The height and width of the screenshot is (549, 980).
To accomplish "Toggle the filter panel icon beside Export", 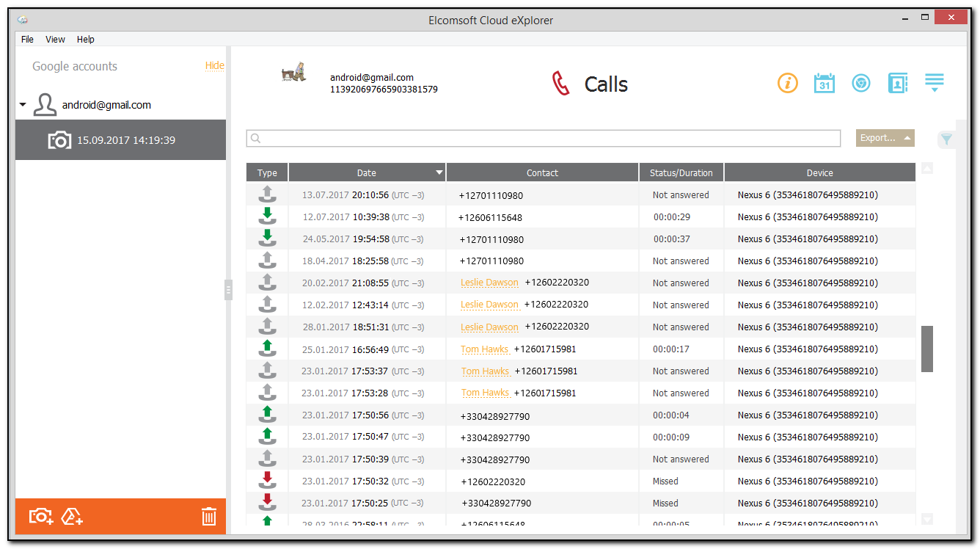I will pyautogui.click(x=946, y=138).
